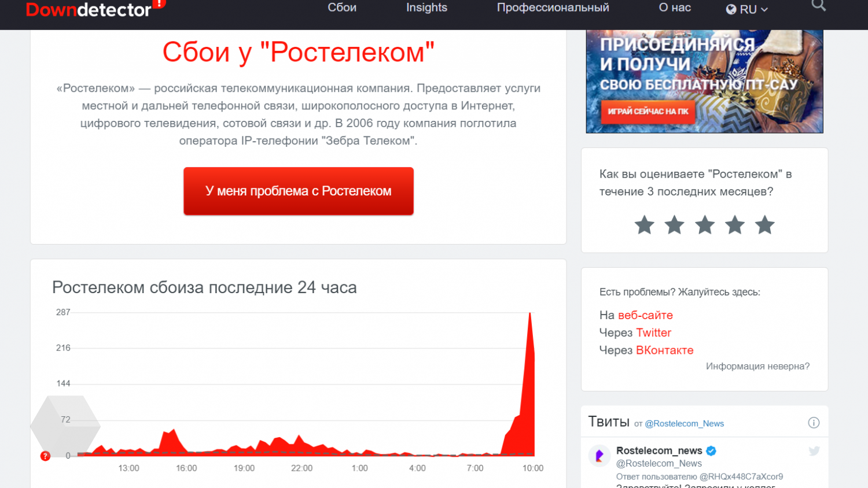Image resolution: width=868 pixels, height=488 pixels.
Task: Open the ВКонтакте complaint link
Action: [664, 350]
